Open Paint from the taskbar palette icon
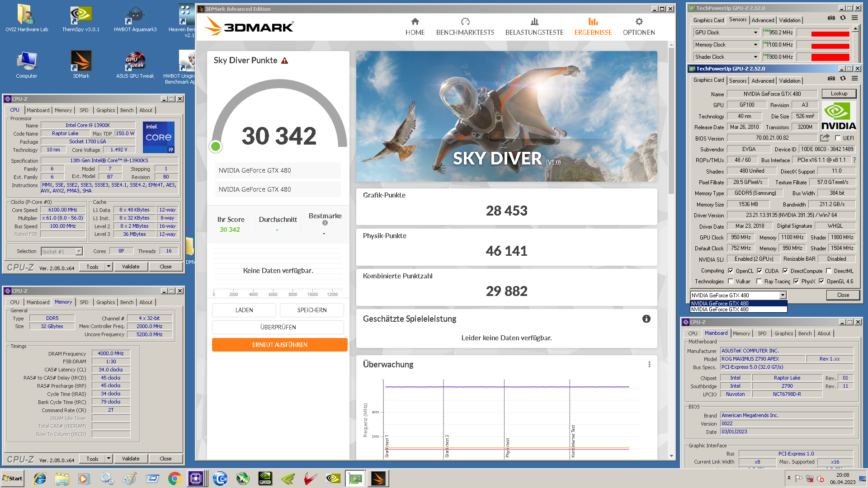The width and height of the screenshot is (868, 488). coord(129,479)
